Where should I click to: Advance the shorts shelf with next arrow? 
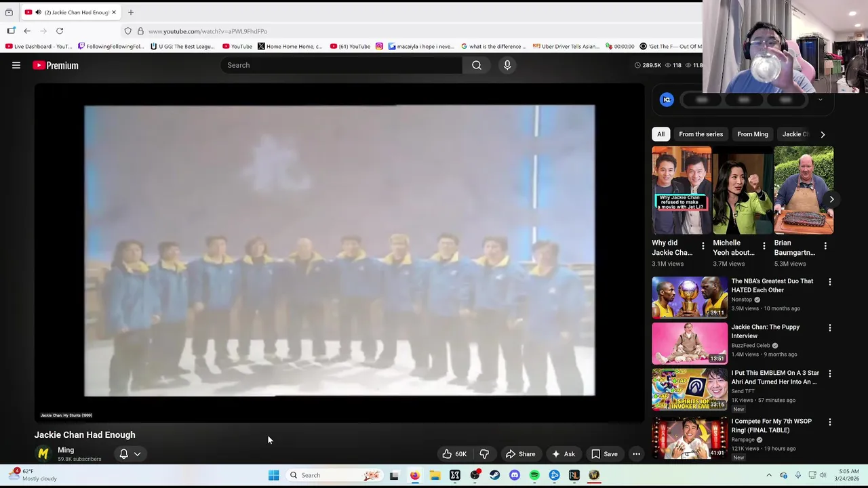click(x=831, y=199)
